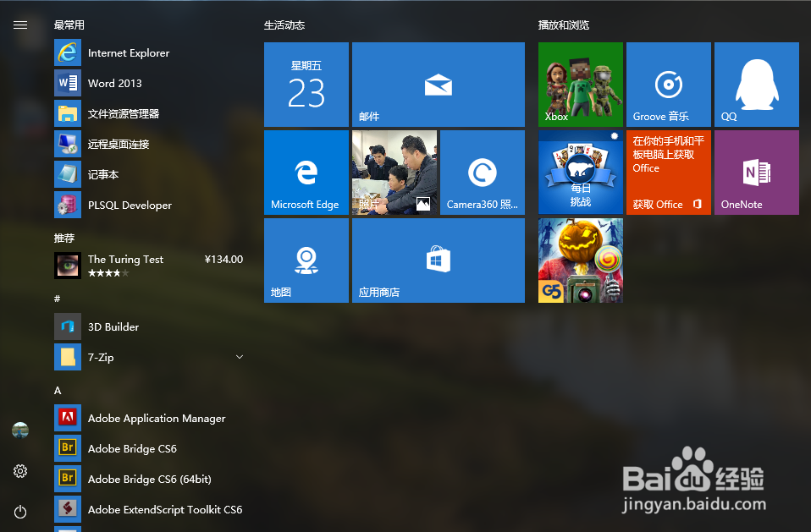The height and width of the screenshot is (532, 811).
Task: Open the calendar tile showing 星期五 23
Action: [306, 85]
